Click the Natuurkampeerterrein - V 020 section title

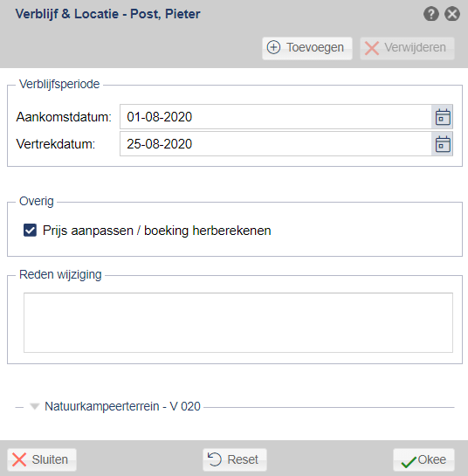coord(122,406)
